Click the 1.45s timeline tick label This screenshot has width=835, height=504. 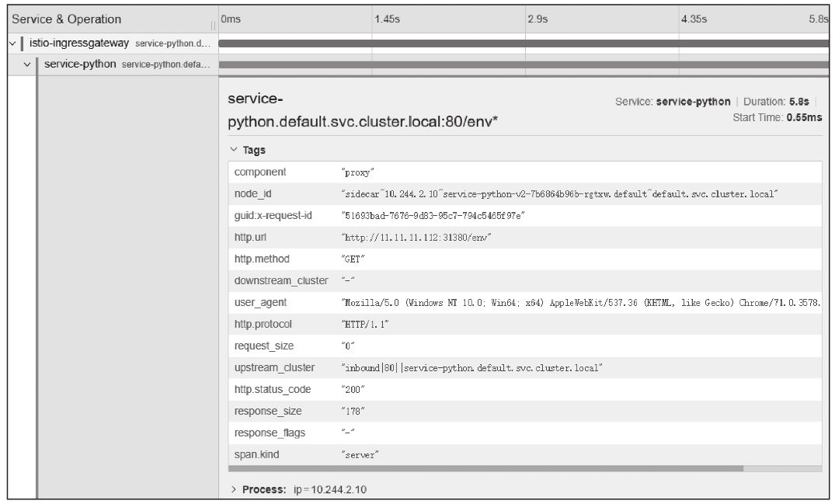point(387,19)
